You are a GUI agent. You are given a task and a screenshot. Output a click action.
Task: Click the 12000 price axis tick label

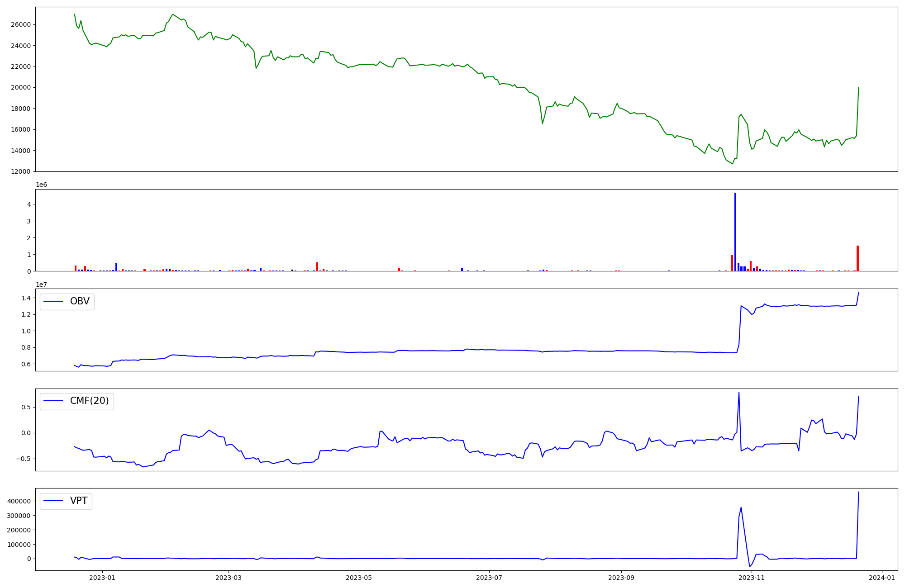tap(20, 171)
